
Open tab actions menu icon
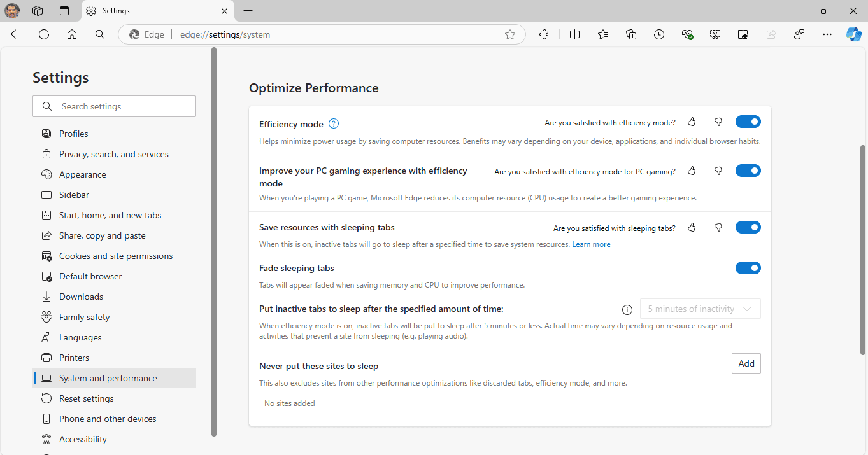(x=64, y=11)
